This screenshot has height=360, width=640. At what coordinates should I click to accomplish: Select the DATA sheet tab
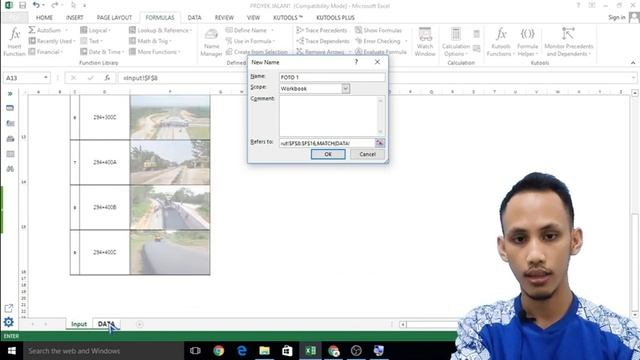tap(106, 324)
